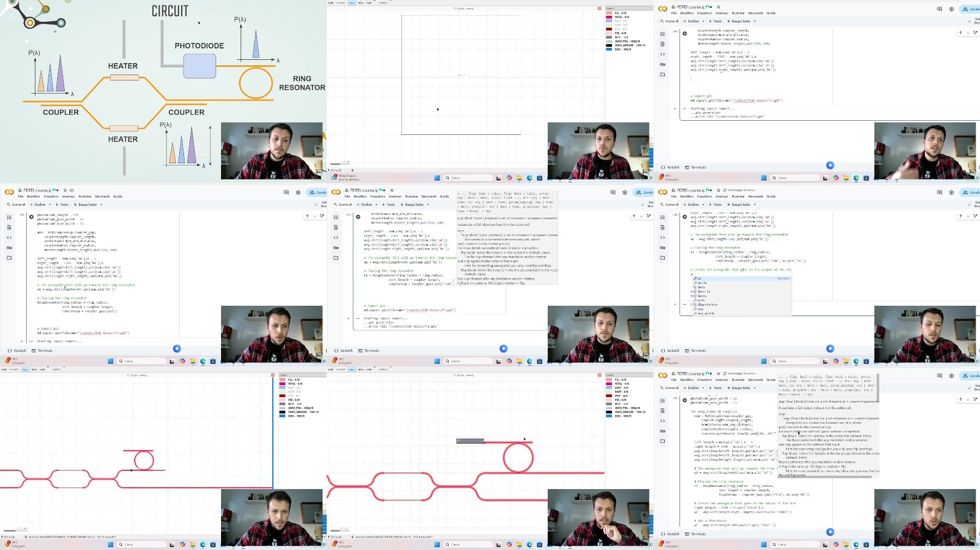The height and width of the screenshot is (550, 980).
Task: Open comments icon in the photodiode_length notebook frame
Action: pyautogui.click(x=286, y=192)
